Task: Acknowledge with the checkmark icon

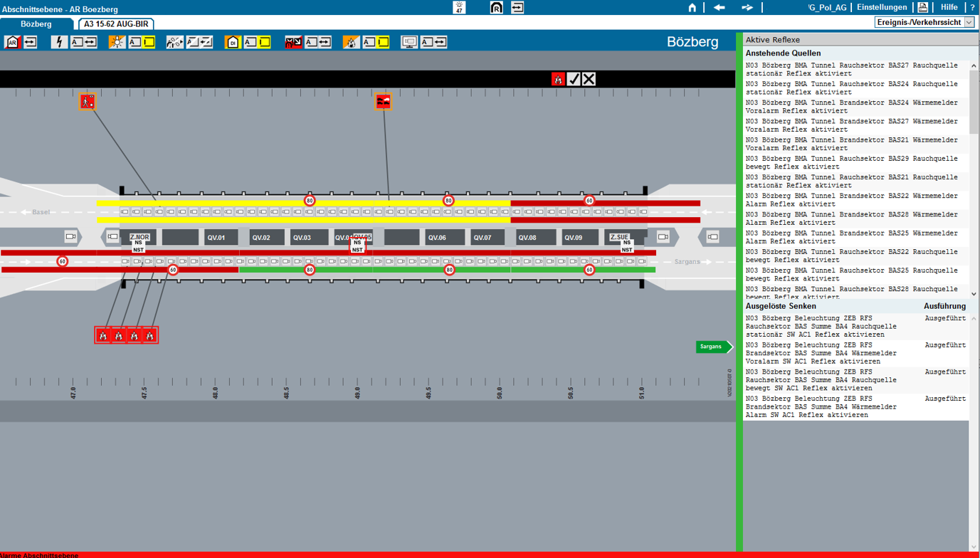Action: pyautogui.click(x=574, y=79)
